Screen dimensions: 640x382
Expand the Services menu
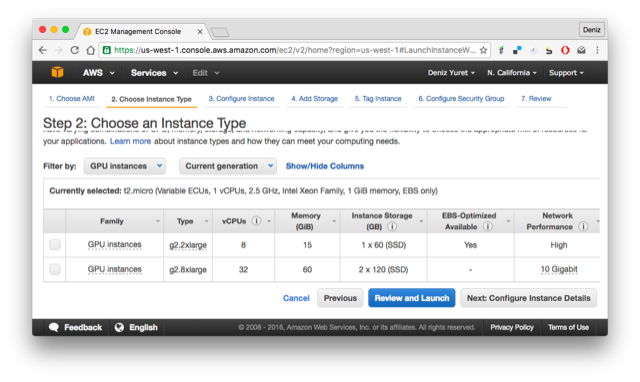click(154, 73)
